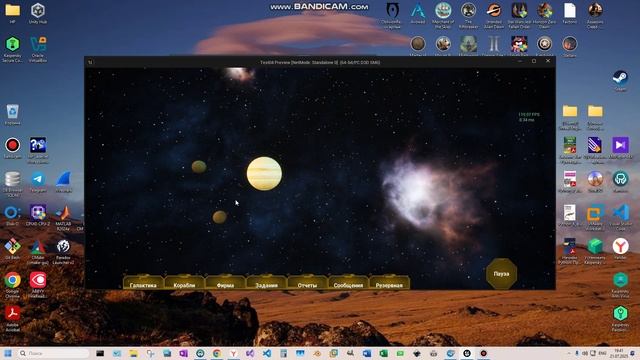Viewport: 640px width, 360px height.
Task: Click the taskbar clock and date
Action: point(618,353)
